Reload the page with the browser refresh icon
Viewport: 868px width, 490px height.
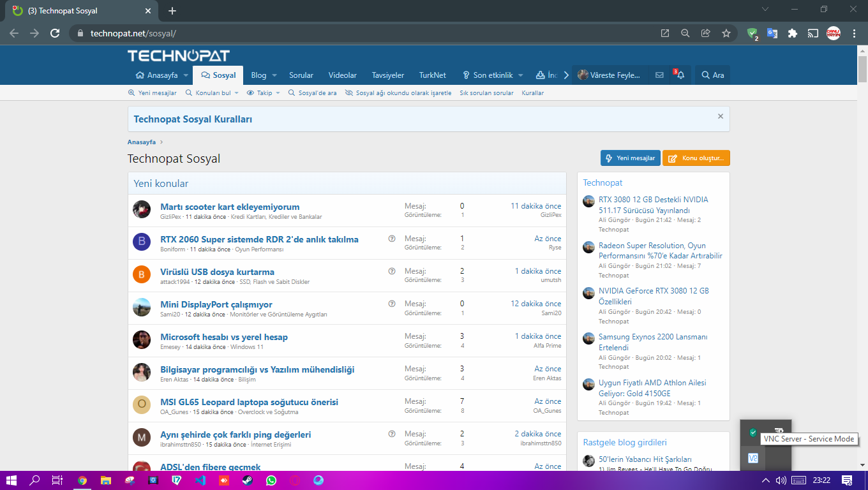55,33
